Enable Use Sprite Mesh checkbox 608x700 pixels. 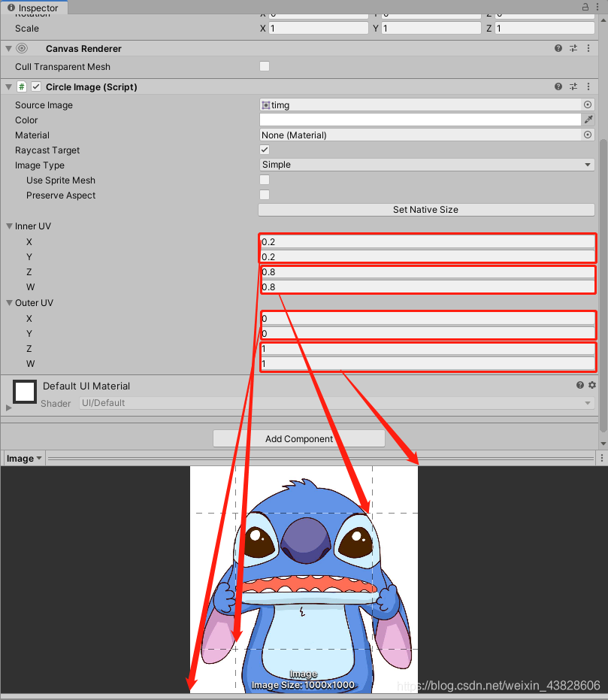tap(265, 180)
